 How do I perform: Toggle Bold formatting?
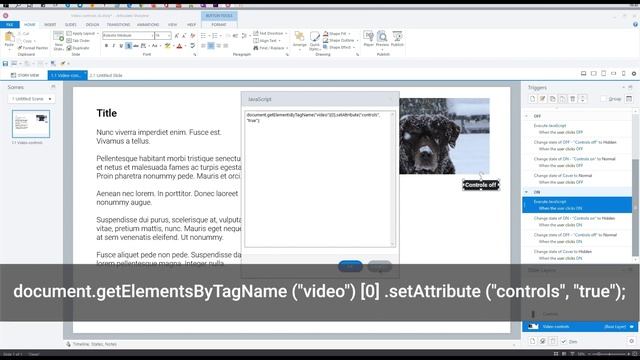click(x=107, y=46)
